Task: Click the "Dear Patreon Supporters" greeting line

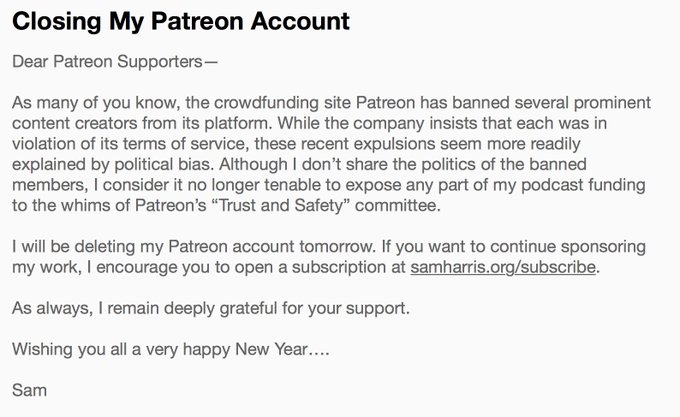Action: tap(114, 62)
